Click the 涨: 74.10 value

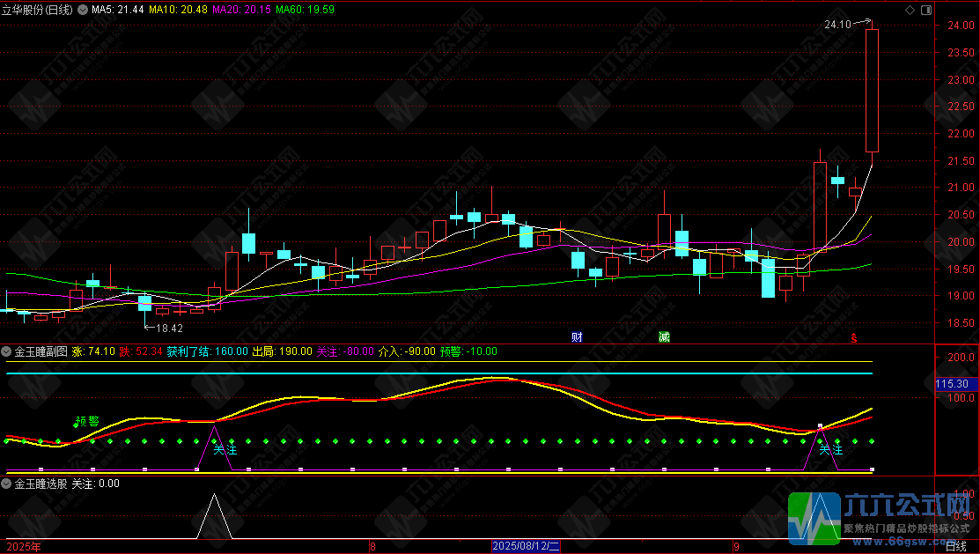pyautogui.click(x=93, y=351)
